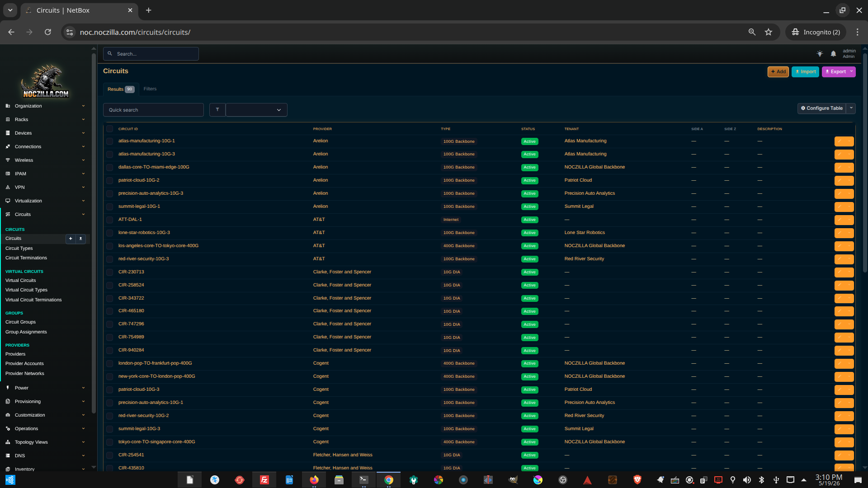Open action dropdown arrow for red-river-security-10G-3 row

pos(850,259)
